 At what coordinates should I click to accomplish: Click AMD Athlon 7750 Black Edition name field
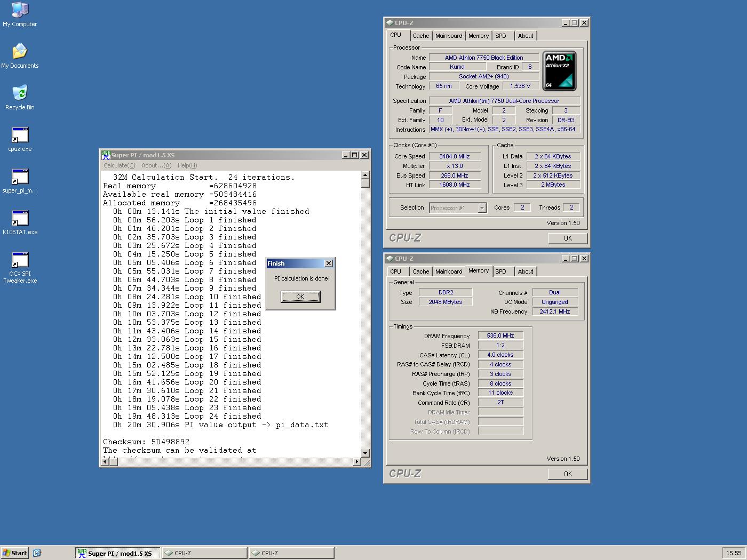pos(484,58)
